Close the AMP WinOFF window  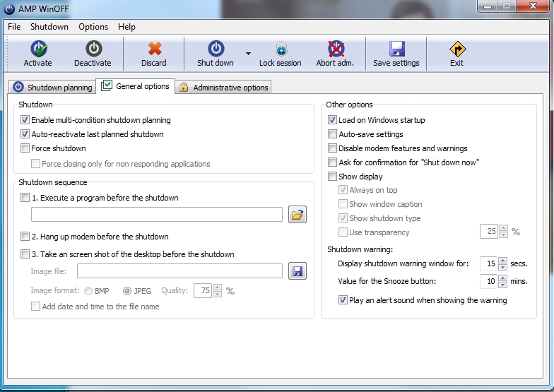coord(534,6)
